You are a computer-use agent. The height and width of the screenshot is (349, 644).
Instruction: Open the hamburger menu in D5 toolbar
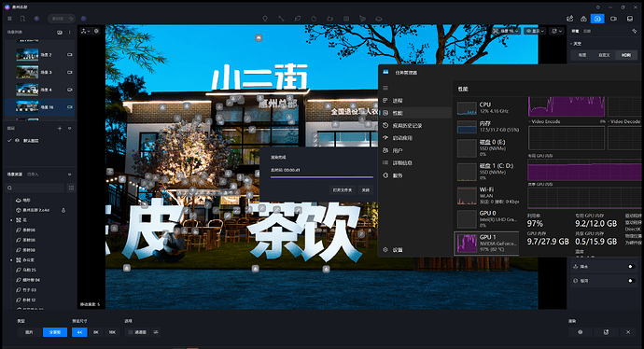pyautogui.click(x=9, y=19)
